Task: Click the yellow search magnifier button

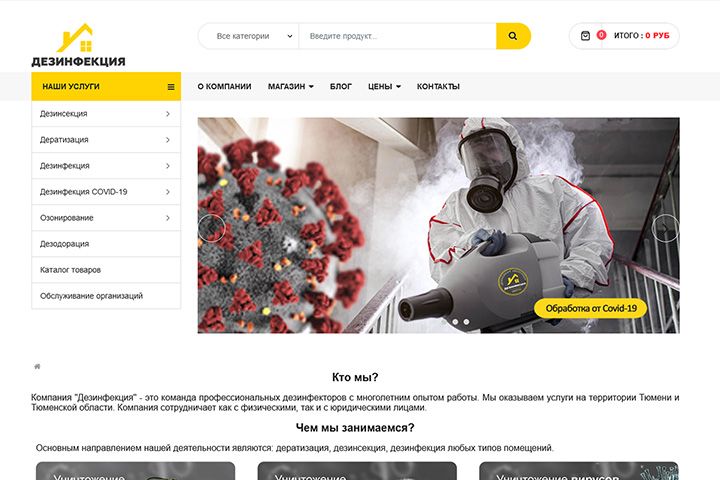Action: pos(513,36)
